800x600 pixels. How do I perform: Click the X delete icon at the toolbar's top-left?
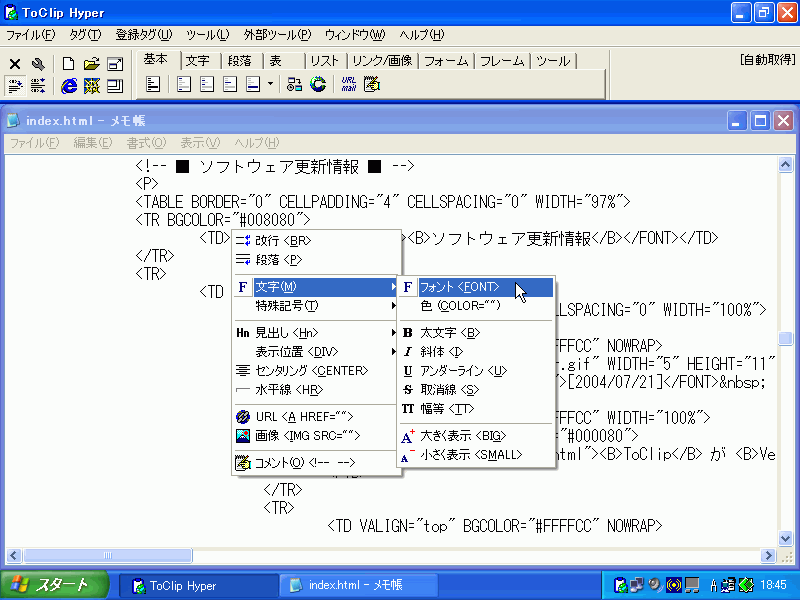(x=15, y=61)
